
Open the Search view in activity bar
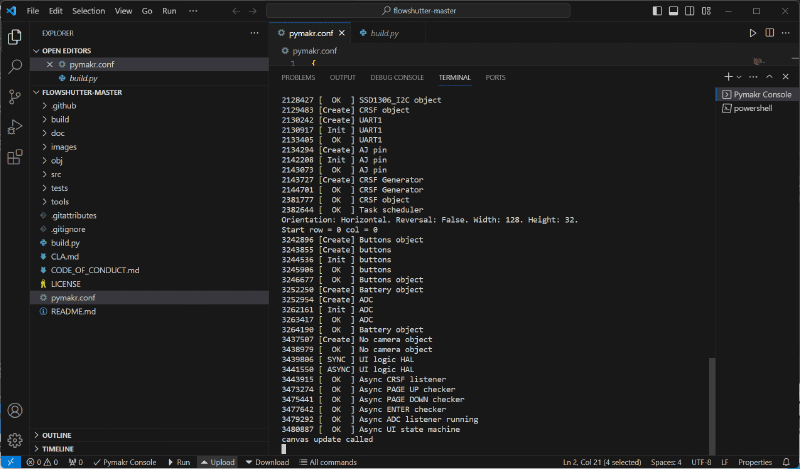pos(15,67)
